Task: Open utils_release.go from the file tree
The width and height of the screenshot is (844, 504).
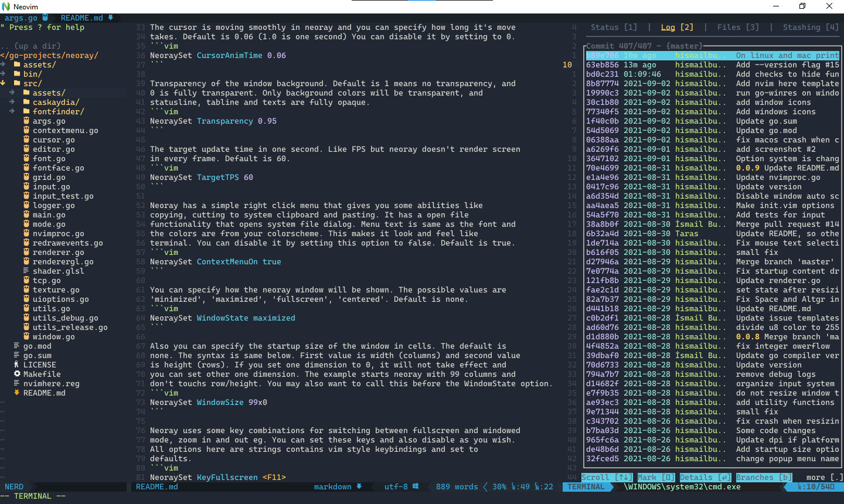Action: coord(70,327)
